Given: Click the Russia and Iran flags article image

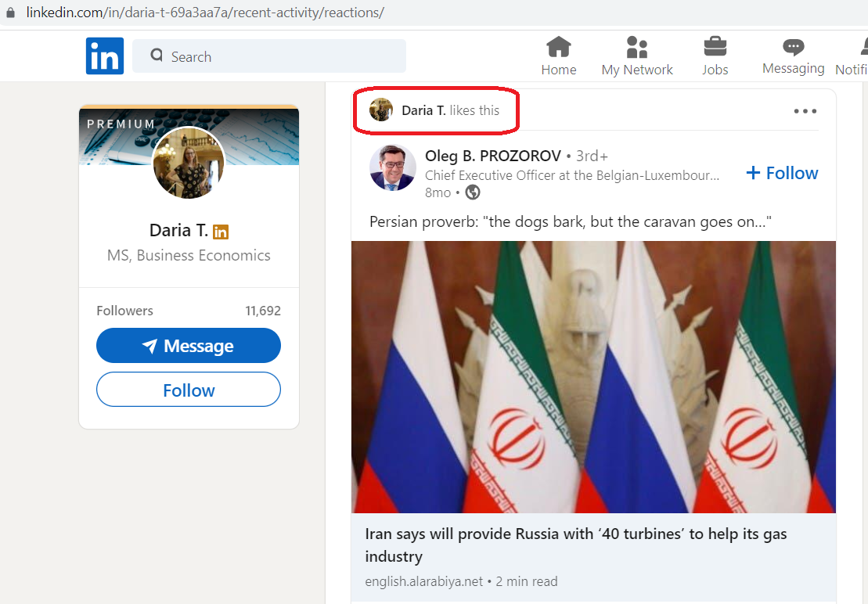Looking at the screenshot, I should (x=593, y=376).
